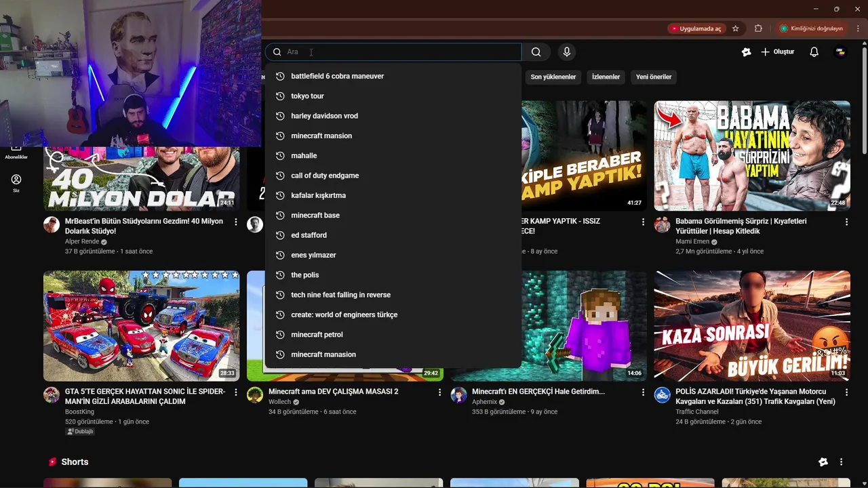The image size is (868, 488).
Task: Open Abonelikler in the sidebar
Action: [16, 152]
